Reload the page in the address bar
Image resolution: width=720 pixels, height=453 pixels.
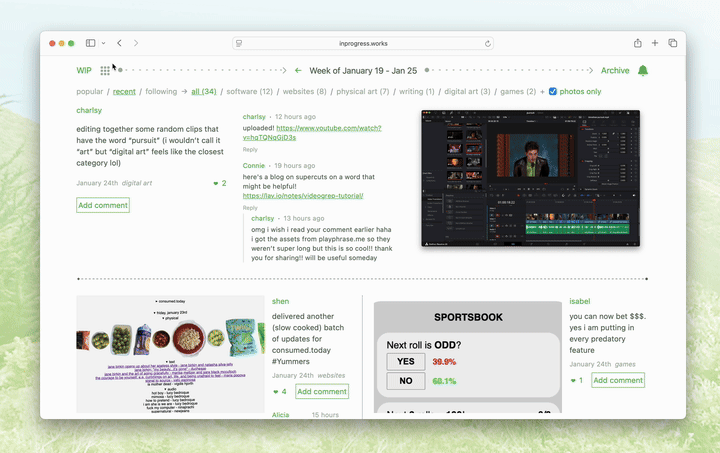(x=488, y=44)
